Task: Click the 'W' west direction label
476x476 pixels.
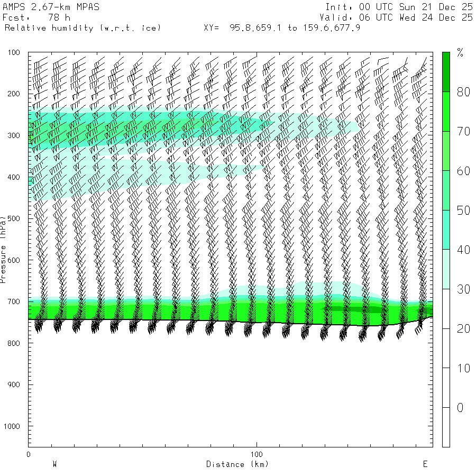Action: pos(54,464)
